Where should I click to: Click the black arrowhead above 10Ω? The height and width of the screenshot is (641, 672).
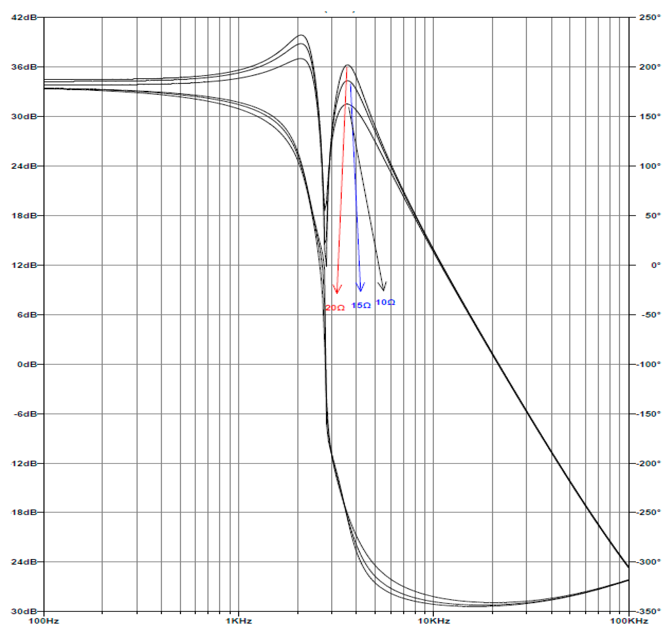point(382,286)
